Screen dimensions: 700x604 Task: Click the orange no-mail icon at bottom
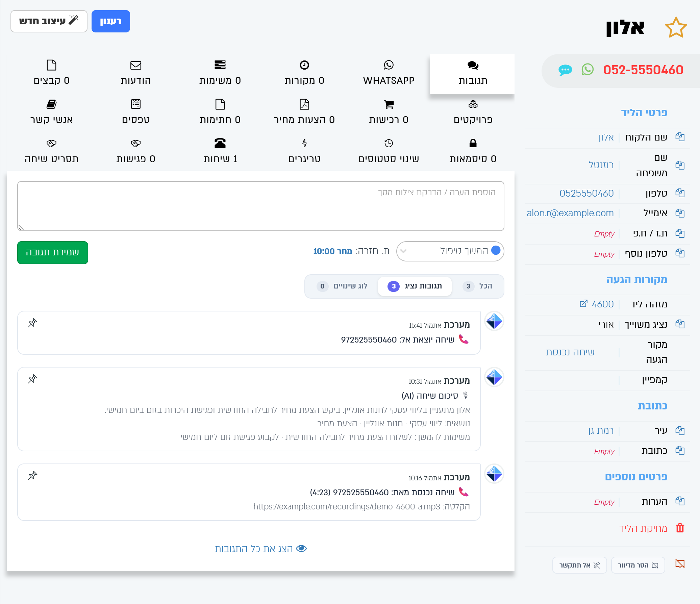coord(680,563)
